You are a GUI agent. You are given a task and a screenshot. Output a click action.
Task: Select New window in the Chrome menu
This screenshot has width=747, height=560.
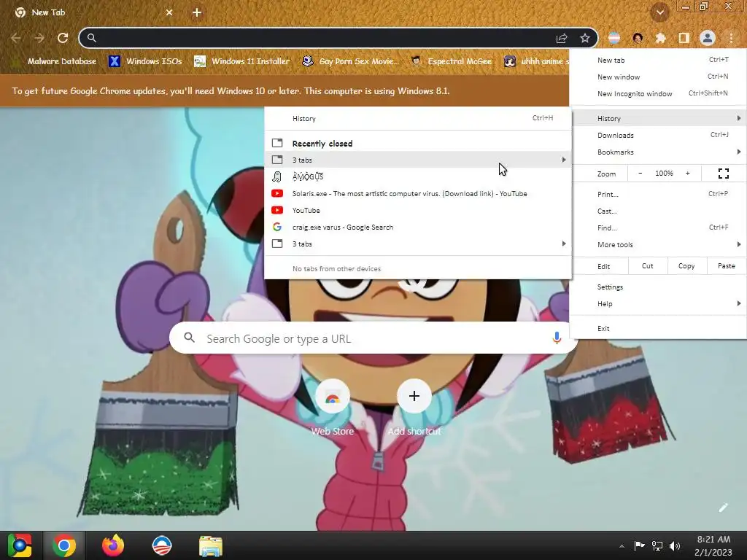(658, 77)
